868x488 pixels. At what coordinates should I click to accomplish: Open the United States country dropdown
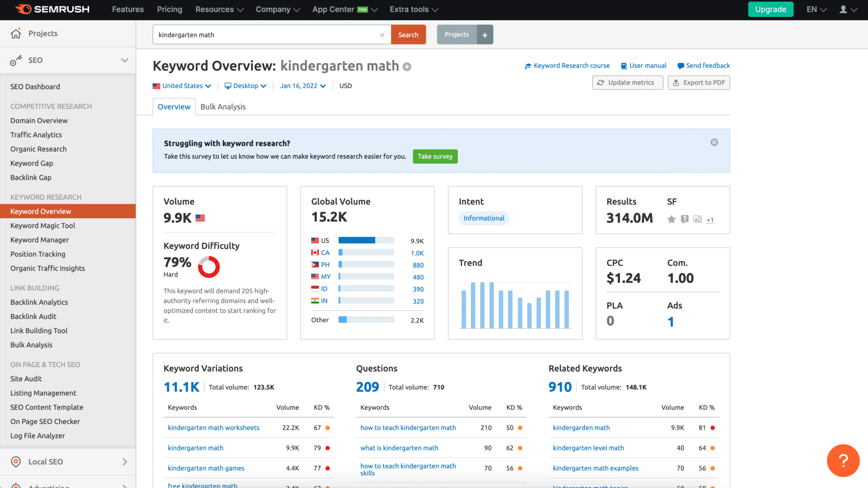point(182,86)
